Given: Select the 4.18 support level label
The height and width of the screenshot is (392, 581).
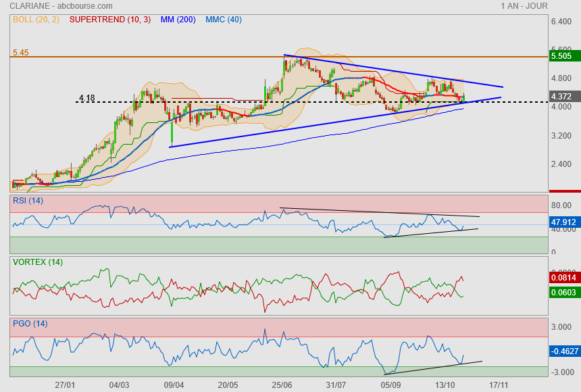Looking at the screenshot, I should click(86, 98).
